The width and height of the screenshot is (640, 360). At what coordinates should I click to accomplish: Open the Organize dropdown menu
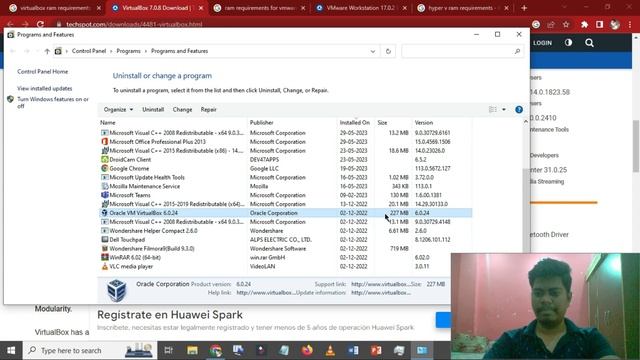tap(118, 109)
